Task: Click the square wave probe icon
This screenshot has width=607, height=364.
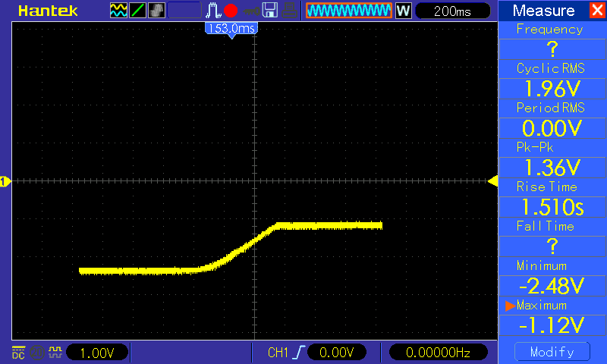Action: pos(55,352)
